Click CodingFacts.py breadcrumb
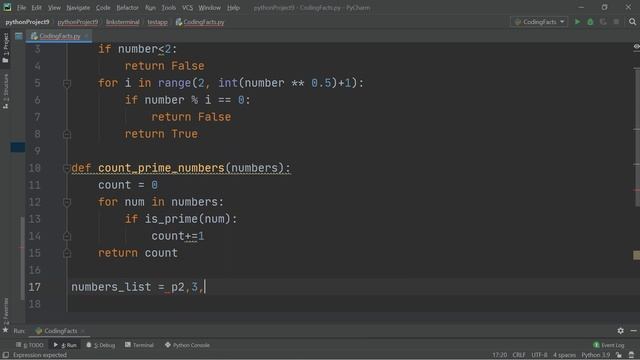 pyautogui.click(x=200, y=22)
